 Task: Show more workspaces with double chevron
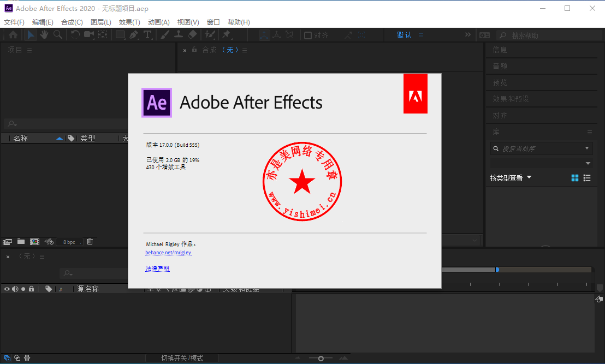coord(467,35)
